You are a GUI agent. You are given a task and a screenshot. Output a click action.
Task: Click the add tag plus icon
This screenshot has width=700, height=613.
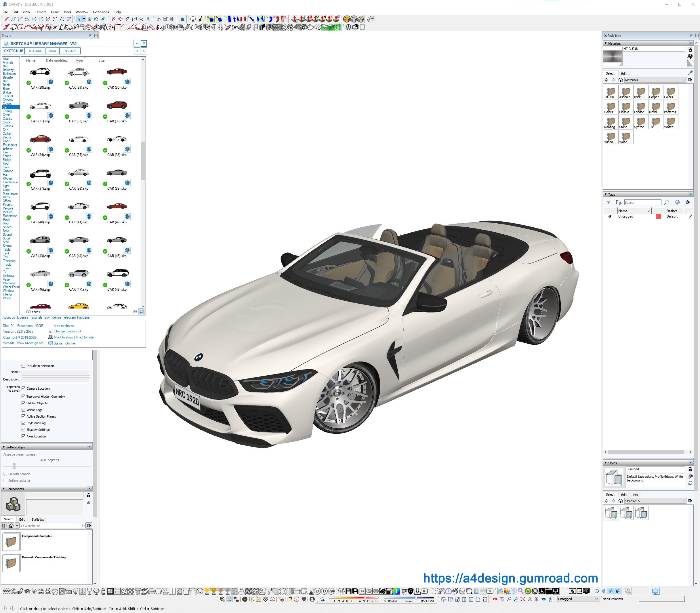point(608,203)
